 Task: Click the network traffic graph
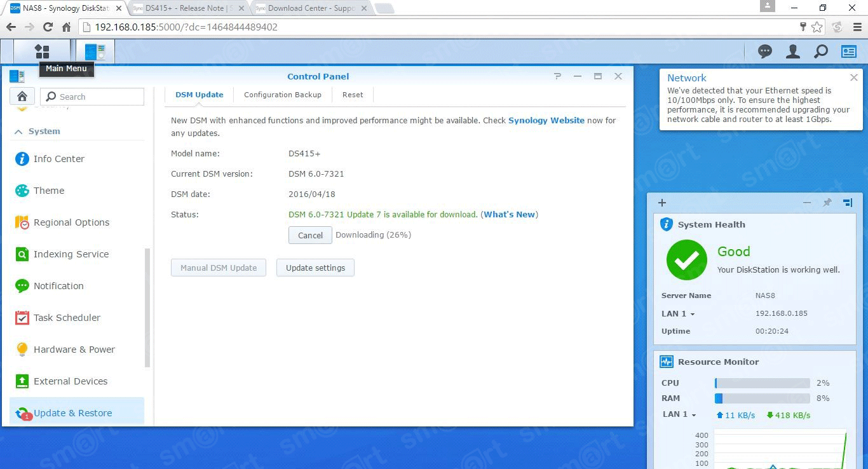click(x=782, y=448)
